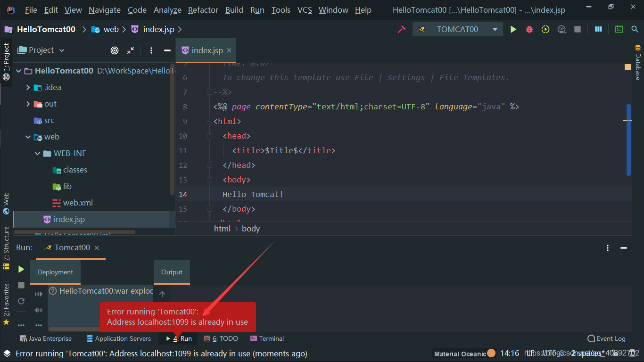Viewport: 644px width, 362px height.
Task: Start debugging with the red bug icon
Action: pyautogui.click(x=529, y=29)
